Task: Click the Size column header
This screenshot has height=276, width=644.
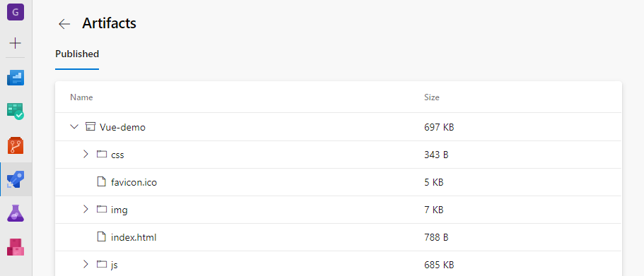Action: point(432,97)
